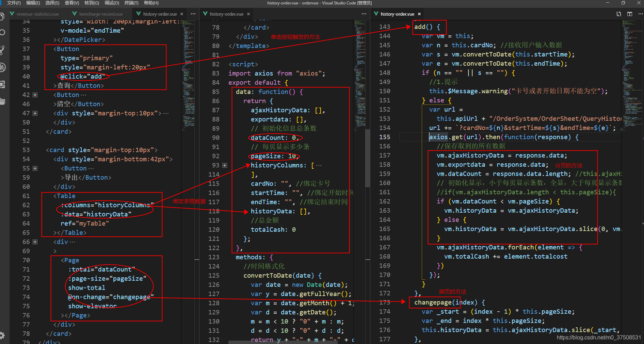
Task: Open the 调试(D) menu
Action: pos(112,3)
